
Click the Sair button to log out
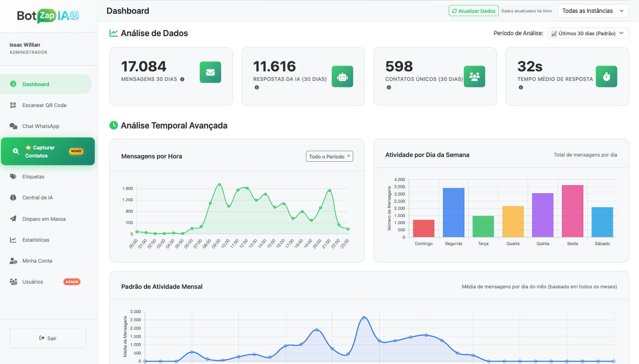click(48, 338)
